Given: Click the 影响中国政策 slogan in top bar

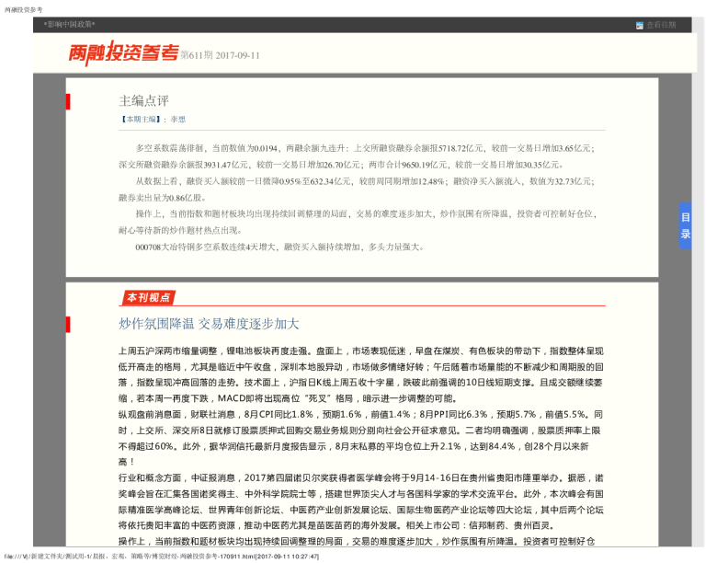Looking at the screenshot, I should pos(69,24).
